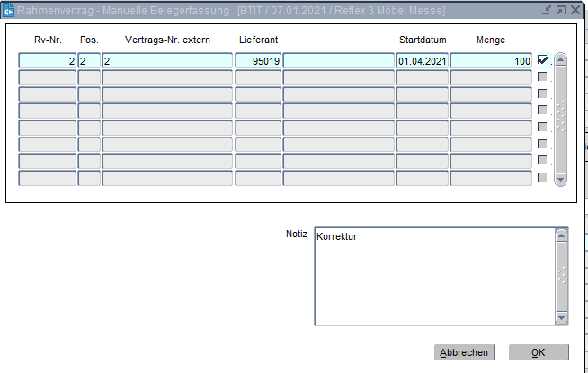Minimize the Rahmenvertrag window
The image size is (588, 373).
[x=548, y=9]
